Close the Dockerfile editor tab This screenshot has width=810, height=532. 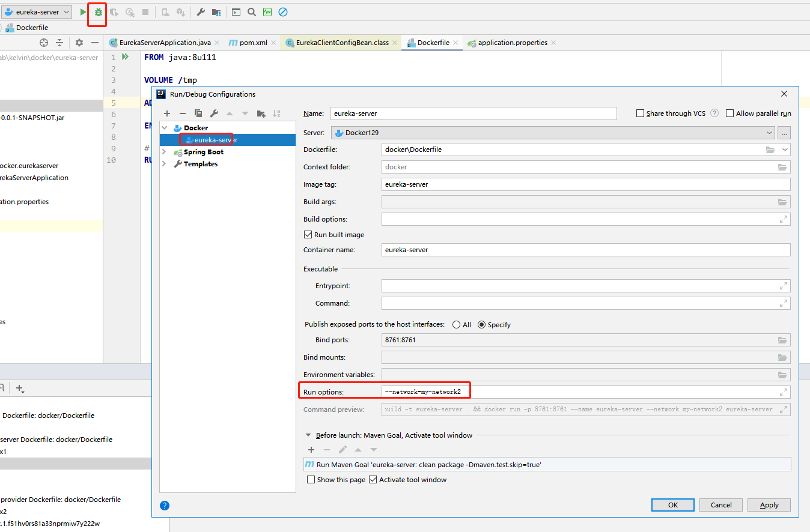455,43
